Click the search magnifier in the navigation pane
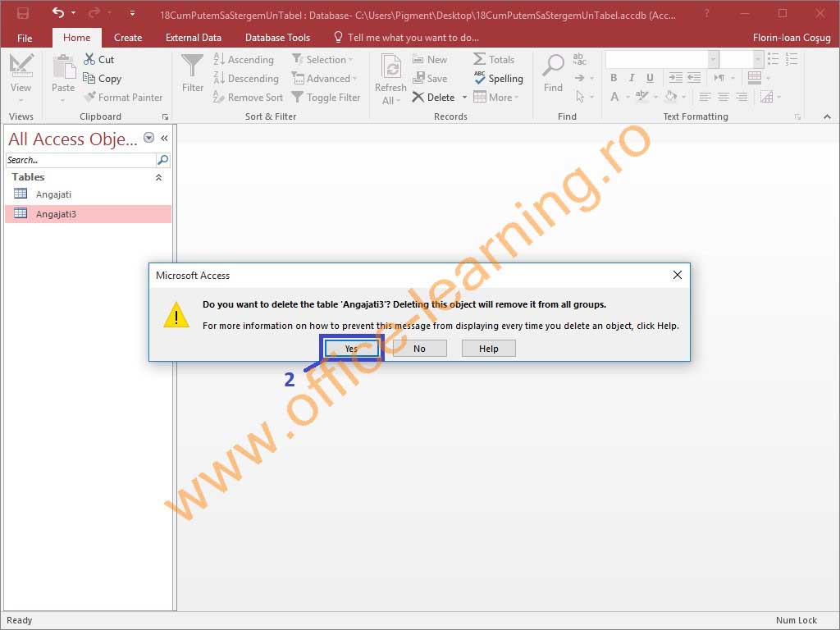The image size is (840, 630). point(163,160)
